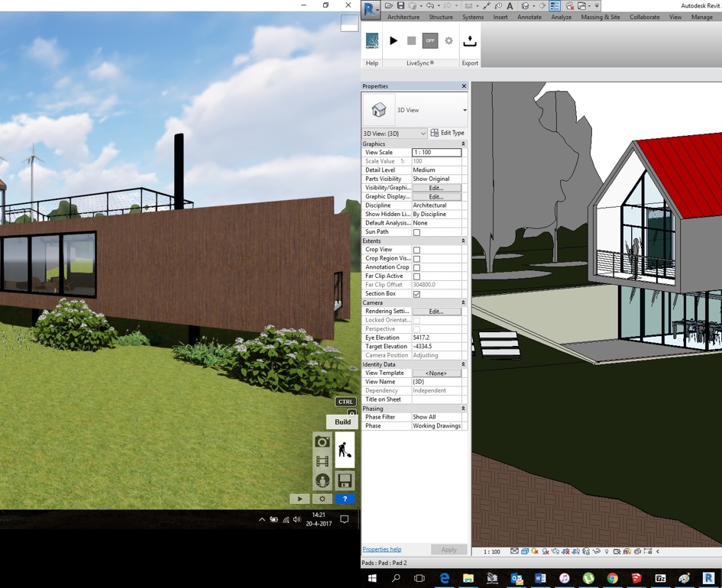
Task: Open the Structure ribbon tab
Action: [441, 17]
